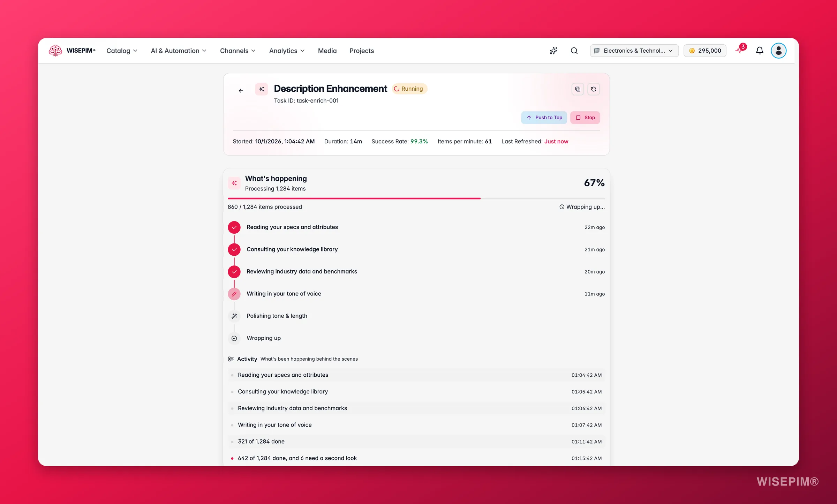837x504 pixels.
Task: Click the Items per minute 61 value
Action: pos(488,141)
